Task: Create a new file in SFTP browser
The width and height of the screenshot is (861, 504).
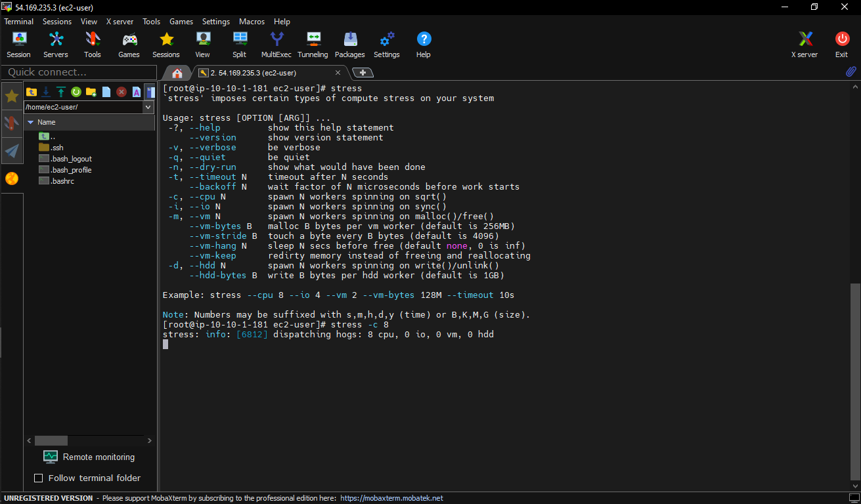Action: point(106,92)
